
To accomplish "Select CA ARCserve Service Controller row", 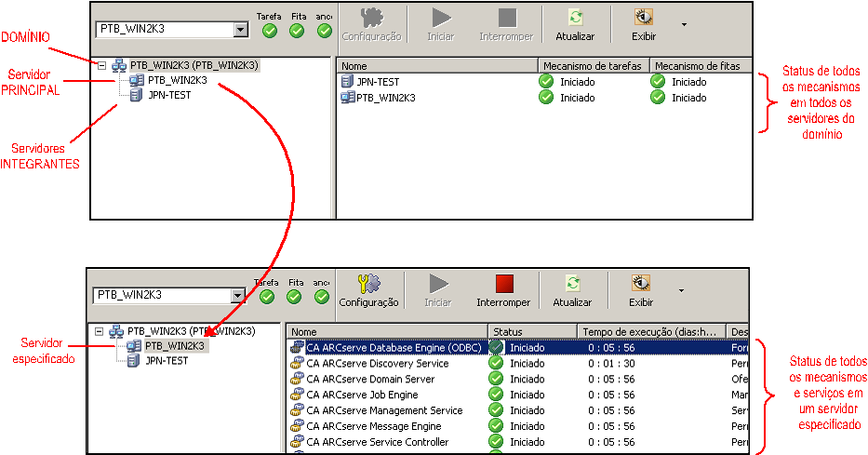I will 518,442.
